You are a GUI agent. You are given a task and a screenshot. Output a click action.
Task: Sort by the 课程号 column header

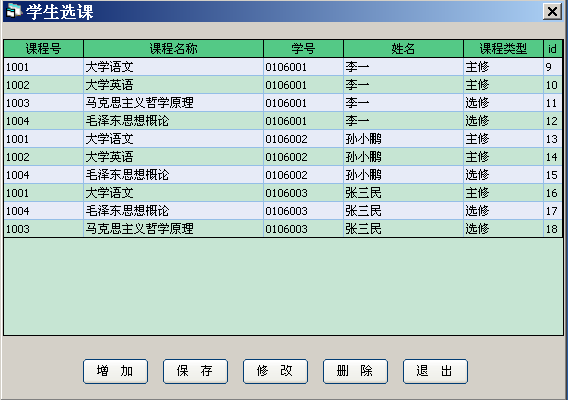(43, 49)
